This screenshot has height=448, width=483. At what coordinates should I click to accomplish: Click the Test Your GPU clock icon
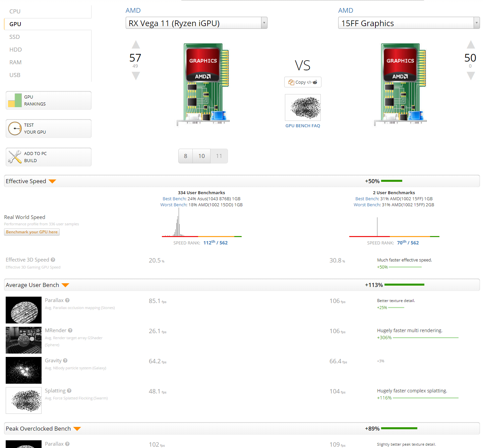pos(15,129)
